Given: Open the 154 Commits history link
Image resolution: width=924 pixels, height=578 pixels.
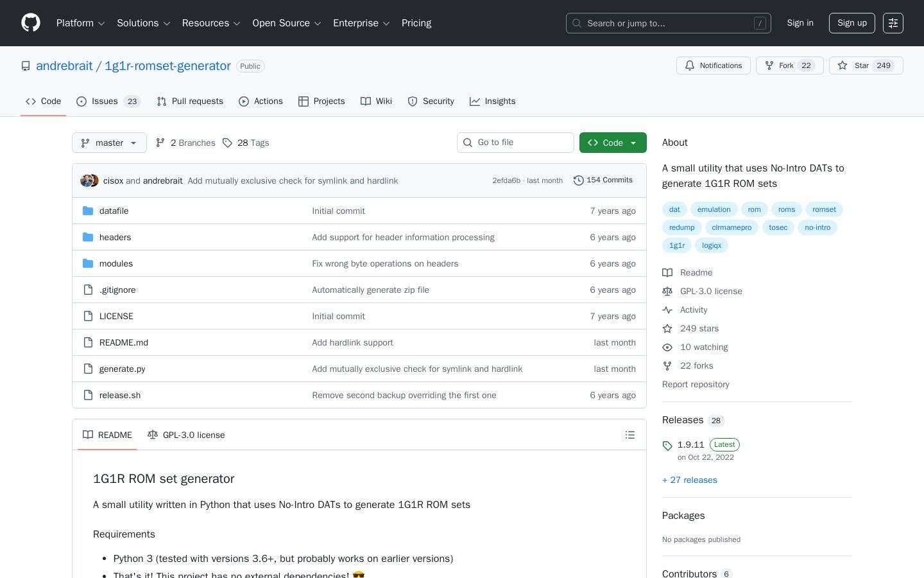Looking at the screenshot, I should click(x=603, y=180).
